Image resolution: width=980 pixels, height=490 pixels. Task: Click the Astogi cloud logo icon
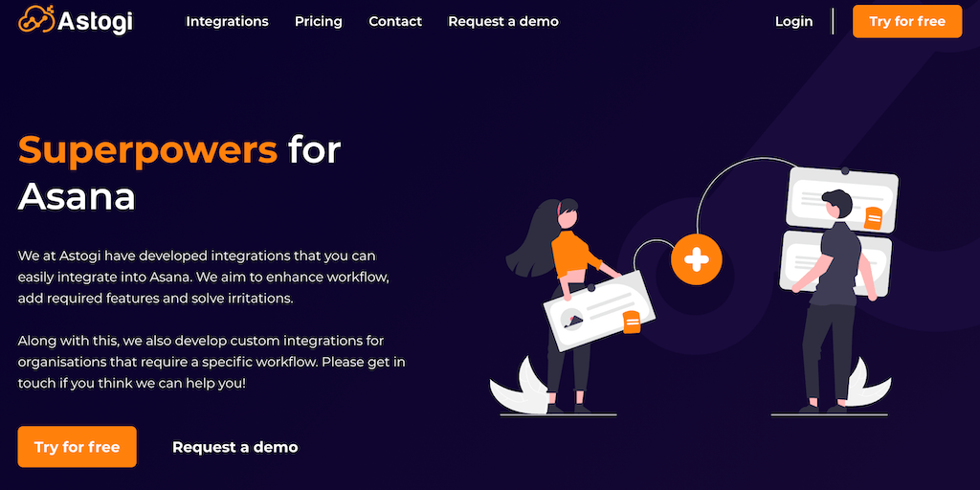point(37,19)
